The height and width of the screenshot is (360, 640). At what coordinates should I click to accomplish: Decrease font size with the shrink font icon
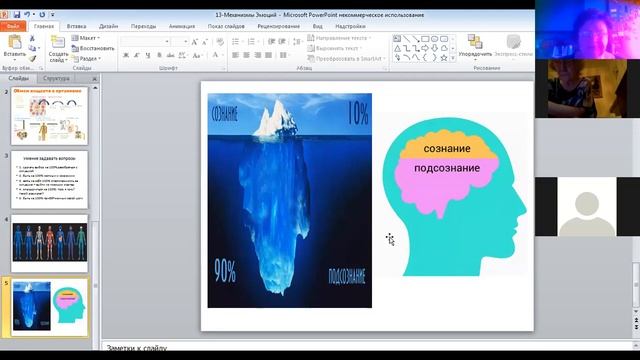click(205, 42)
